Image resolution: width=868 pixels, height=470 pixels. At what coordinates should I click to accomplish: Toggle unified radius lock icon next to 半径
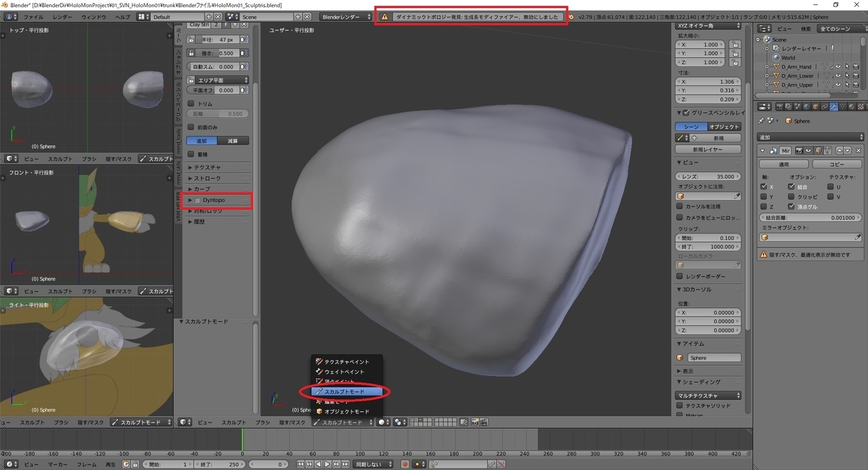click(x=191, y=40)
